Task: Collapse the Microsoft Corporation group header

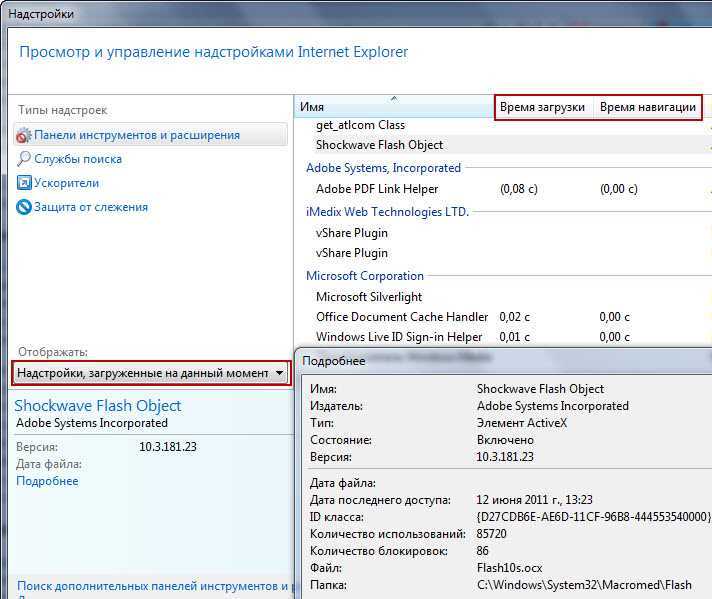Action: click(x=365, y=276)
